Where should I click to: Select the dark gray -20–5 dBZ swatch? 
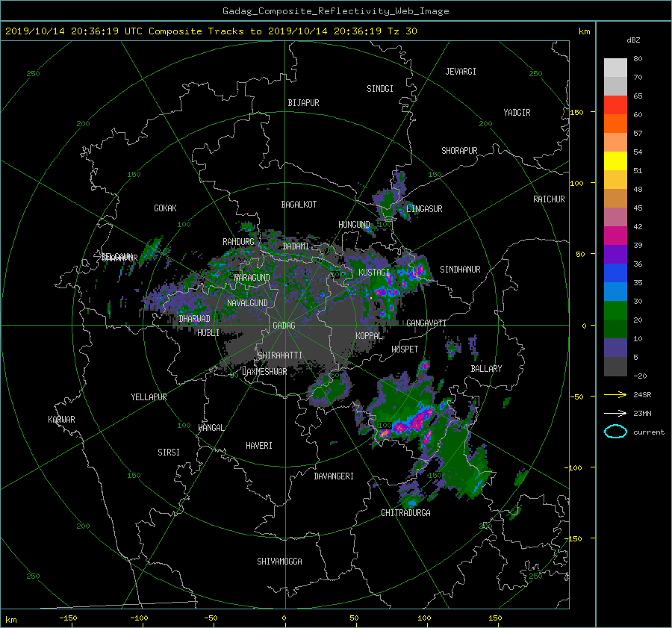615,367
